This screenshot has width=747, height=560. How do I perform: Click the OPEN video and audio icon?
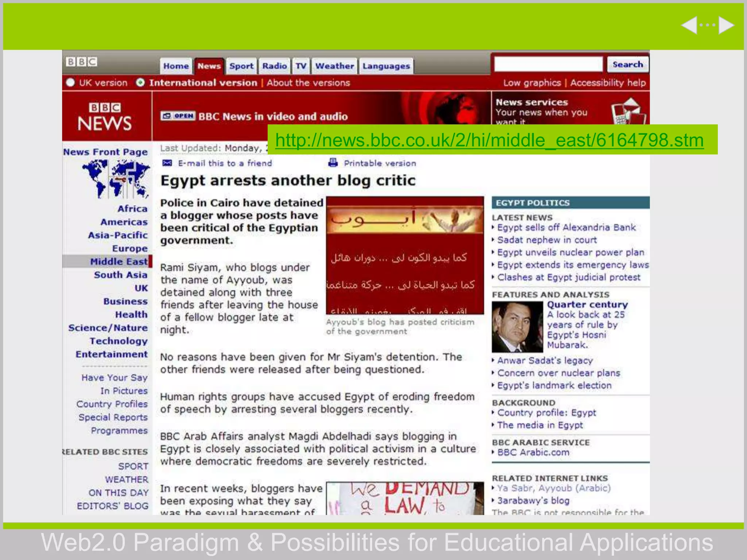pos(178,116)
